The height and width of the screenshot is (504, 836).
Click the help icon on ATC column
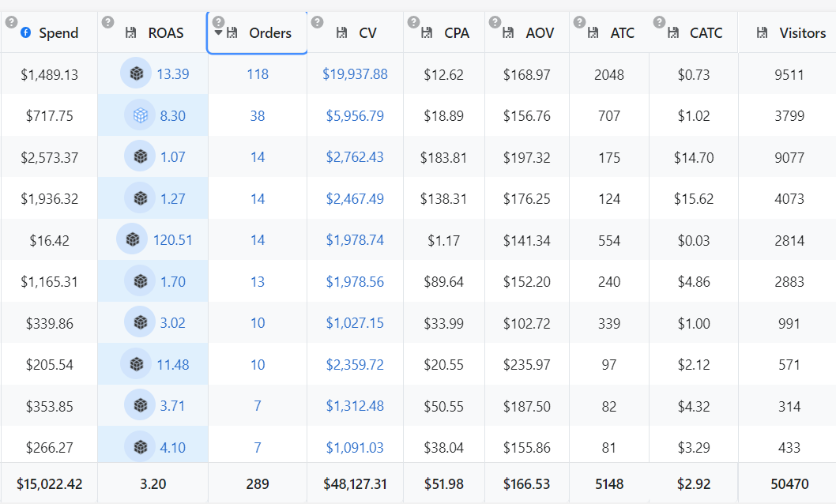pyautogui.click(x=579, y=22)
